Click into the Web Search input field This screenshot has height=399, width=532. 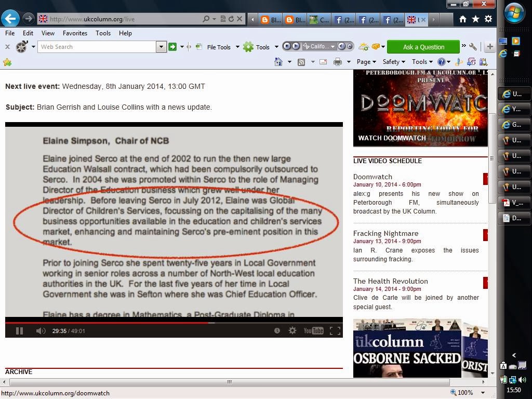pos(97,47)
